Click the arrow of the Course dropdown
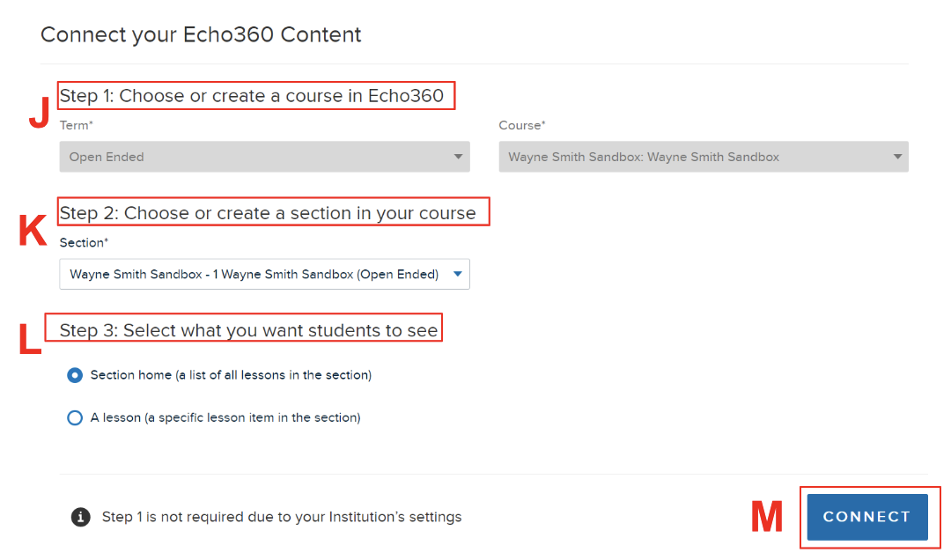951x560 pixels. click(x=897, y=157)
